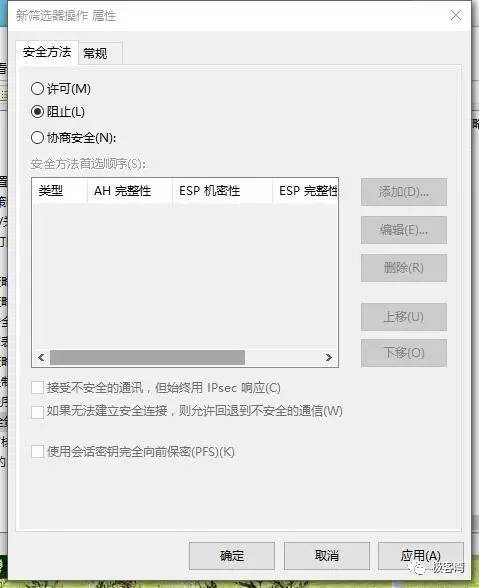Toggle 允许回退到不安全的通信(W) checkbox
Screen dimensions: 479x588
38,412
